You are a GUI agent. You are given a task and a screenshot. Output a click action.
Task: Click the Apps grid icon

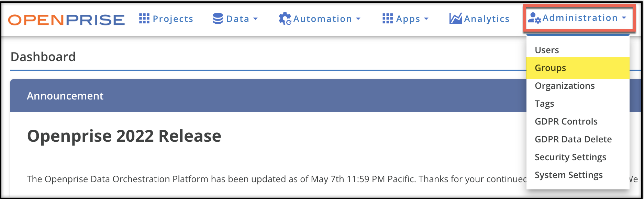388,19
